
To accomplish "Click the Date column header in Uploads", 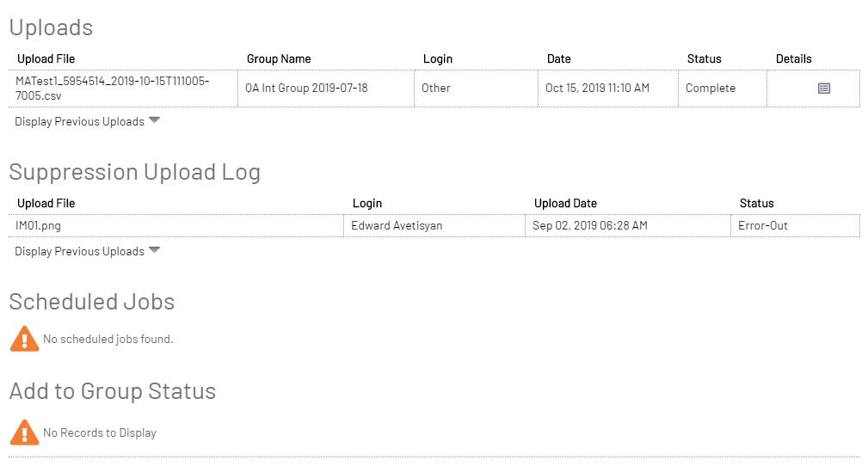I will click(x=559, y=58).
